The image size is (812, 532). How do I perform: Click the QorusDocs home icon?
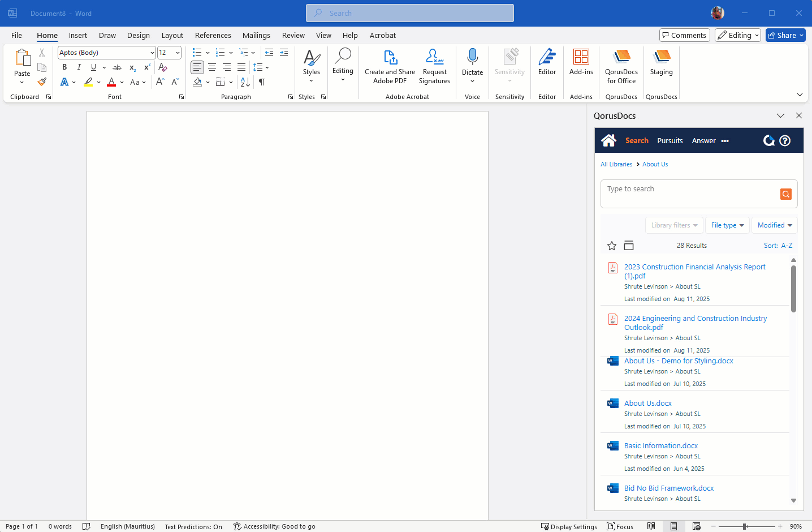click(608, 140)
